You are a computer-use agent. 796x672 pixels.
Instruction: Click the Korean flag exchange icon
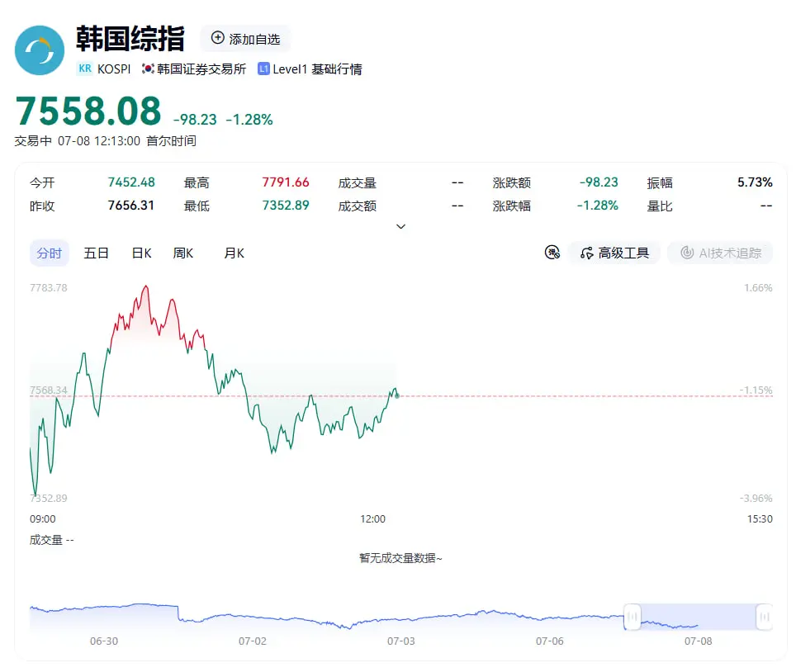click(148, 69)
